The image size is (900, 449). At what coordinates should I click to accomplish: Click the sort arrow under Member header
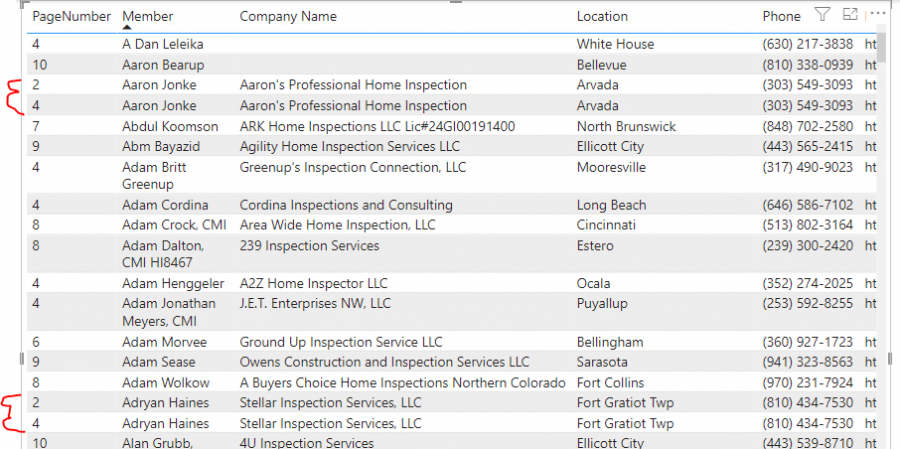(x=127, y=26)
